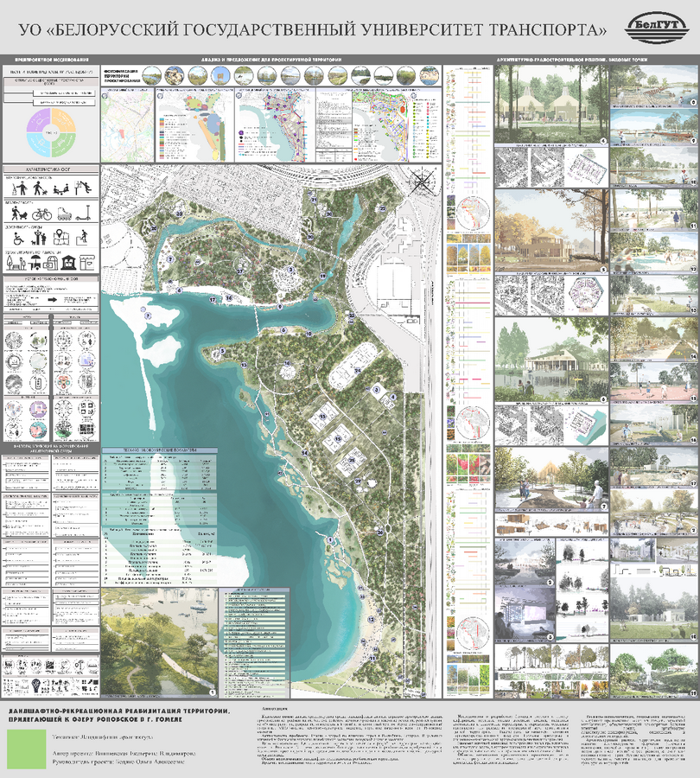This screenshot has height=778, width=700.
Task: Click the 'Автор проекта' line
Action: pos(124,753)
